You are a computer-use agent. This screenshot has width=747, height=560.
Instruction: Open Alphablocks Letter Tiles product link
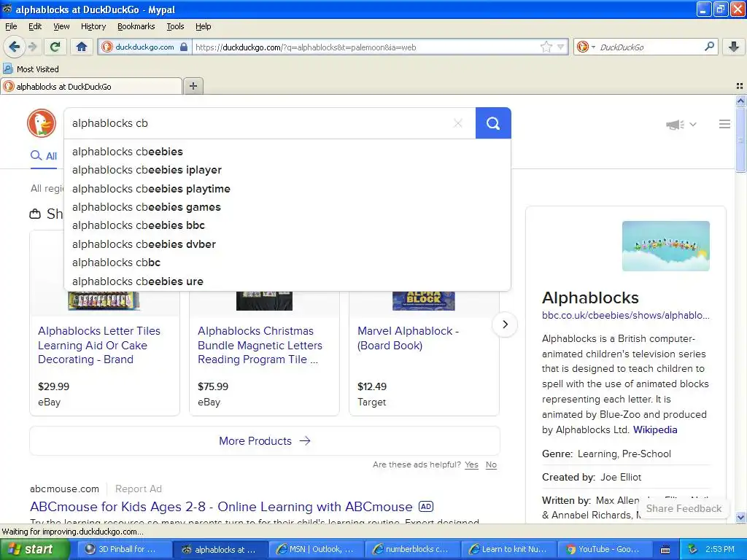click(99, 345)
